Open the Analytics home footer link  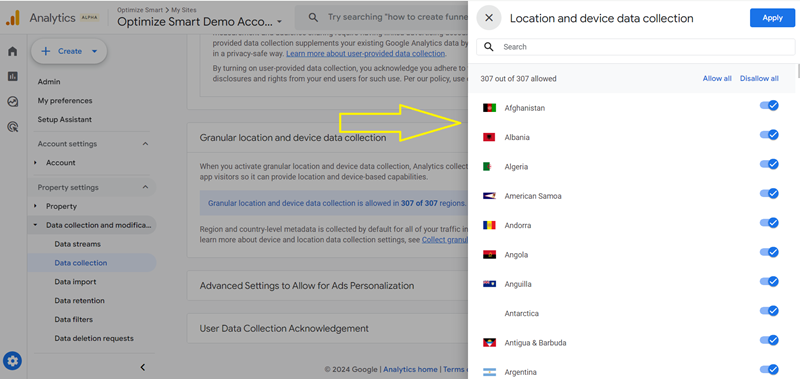[410, 369]
